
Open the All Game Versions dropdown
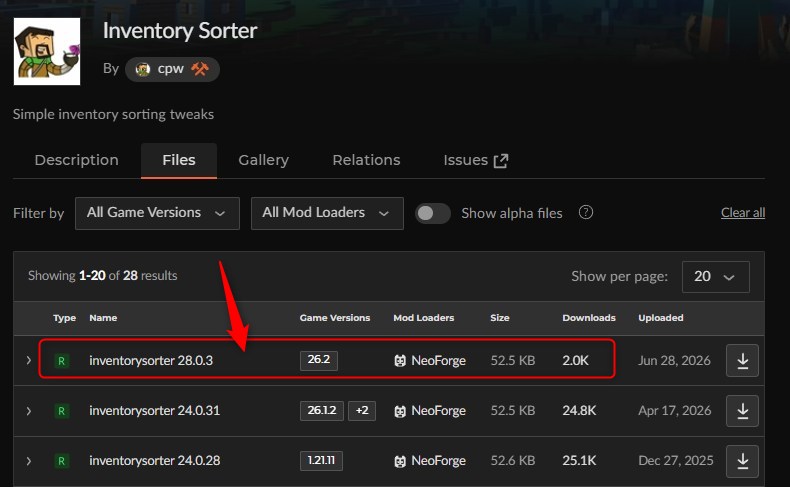157,213
